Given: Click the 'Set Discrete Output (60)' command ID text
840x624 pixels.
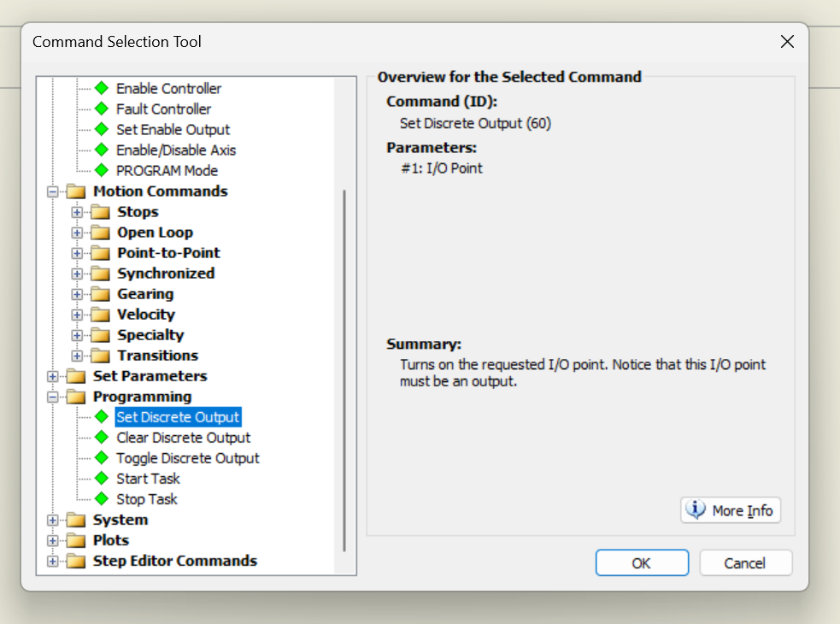Looking at the screenshot, I should click(x=475, y=123).
